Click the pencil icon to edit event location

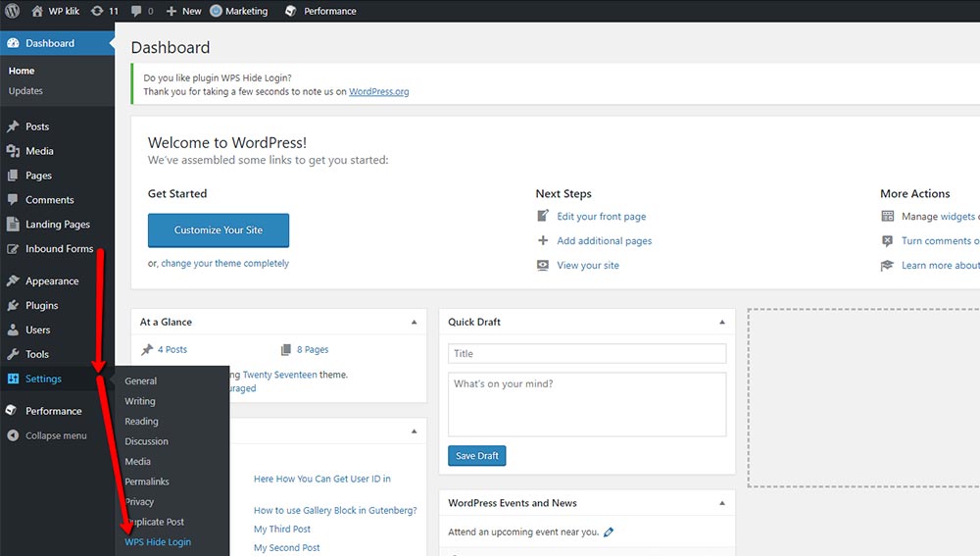609,532
